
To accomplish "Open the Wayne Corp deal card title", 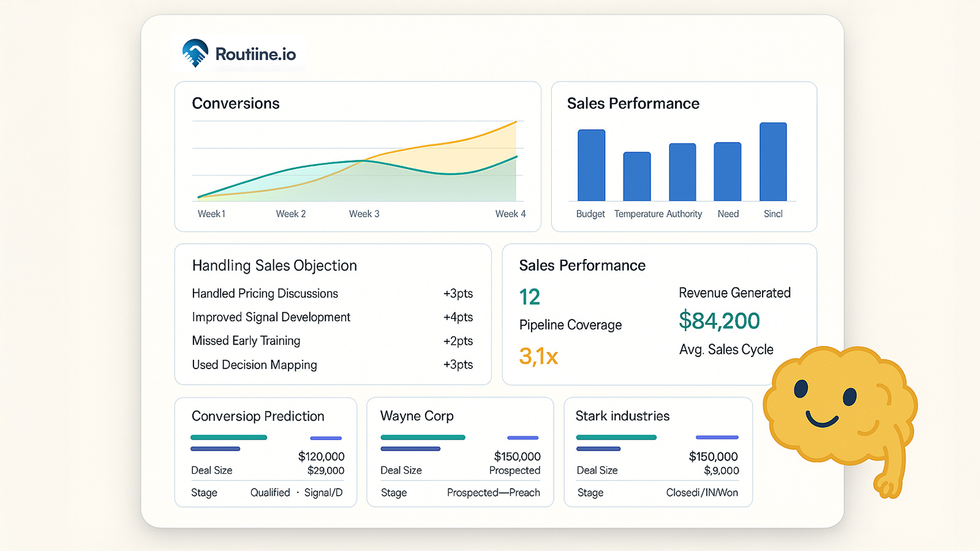I will [417, 416].
